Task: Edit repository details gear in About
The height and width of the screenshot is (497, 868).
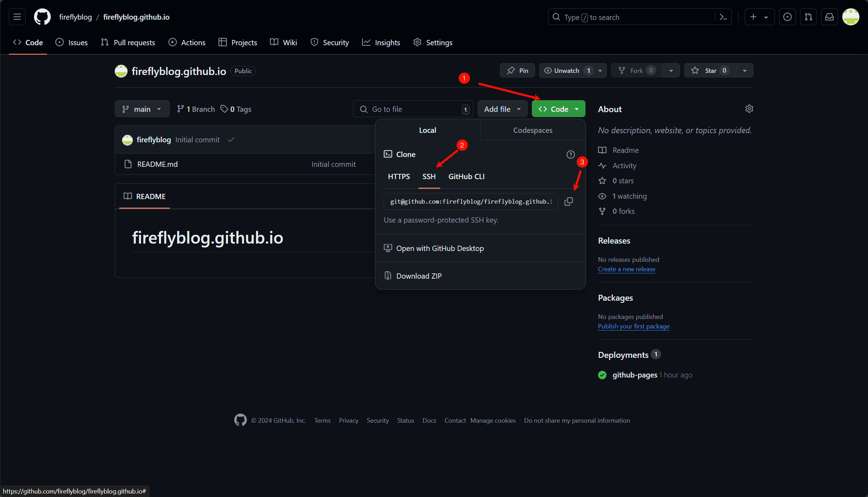Action: click(x=749, y=109)
